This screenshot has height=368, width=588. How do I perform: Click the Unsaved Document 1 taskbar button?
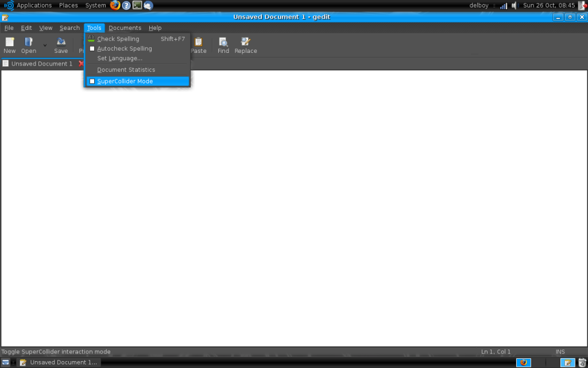(x=59, y=362)
